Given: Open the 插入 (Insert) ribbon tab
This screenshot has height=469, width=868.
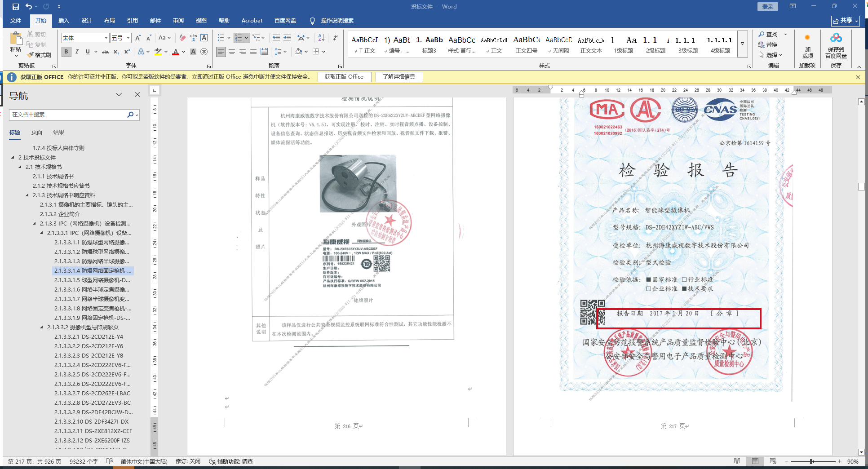Looking at the screenshot, I should click(x=63, y=21).
